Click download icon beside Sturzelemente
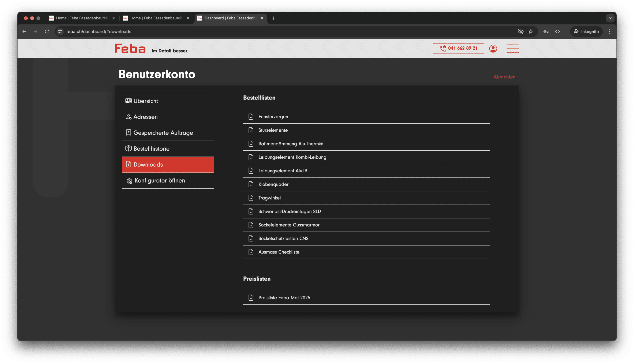Image resolution: width=634 pixels, height=364 pixels. pos(251,130)
